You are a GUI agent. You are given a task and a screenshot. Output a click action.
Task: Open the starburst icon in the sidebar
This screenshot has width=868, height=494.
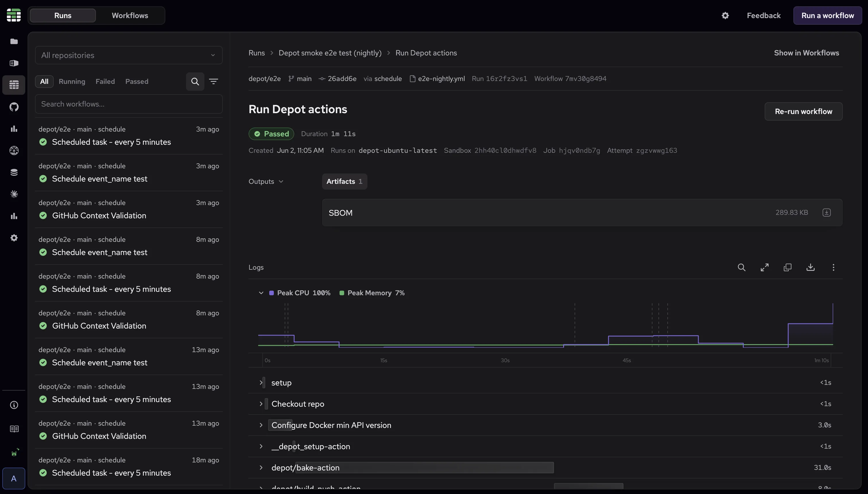(14, 194)
